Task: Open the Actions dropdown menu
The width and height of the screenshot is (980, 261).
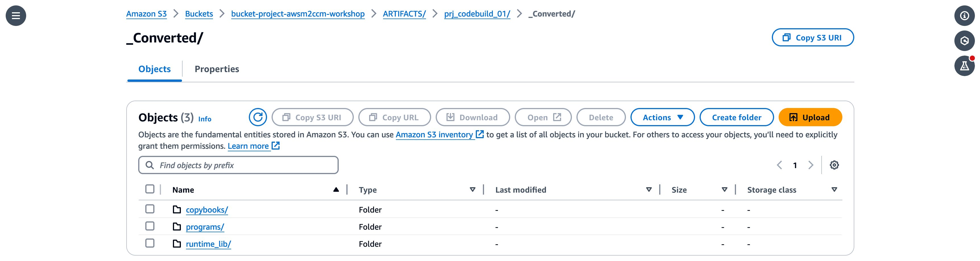Action: [662, 117]
